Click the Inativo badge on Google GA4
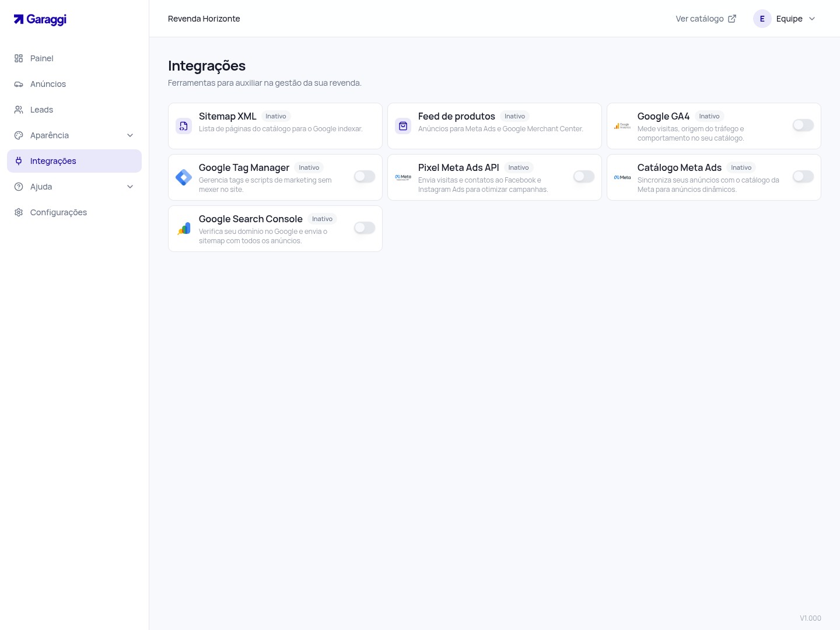The height and width of the screenshot is (630, 840). tap(709, 117)
